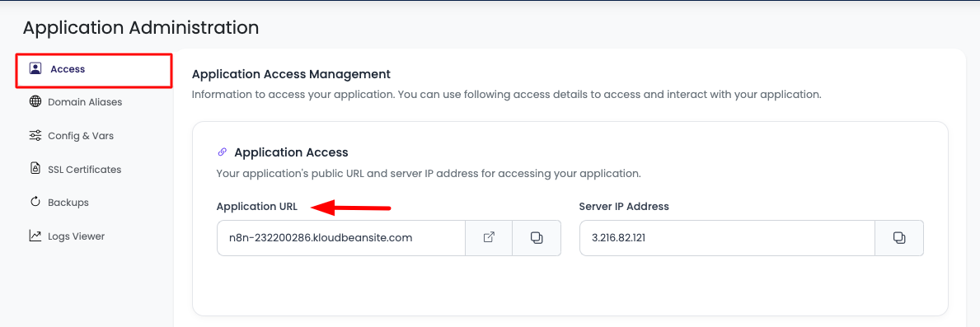Click the Backups refresh icon
The width and height of the screenshot is (980, 327).
pyautogui.click(x=35, y=202)
